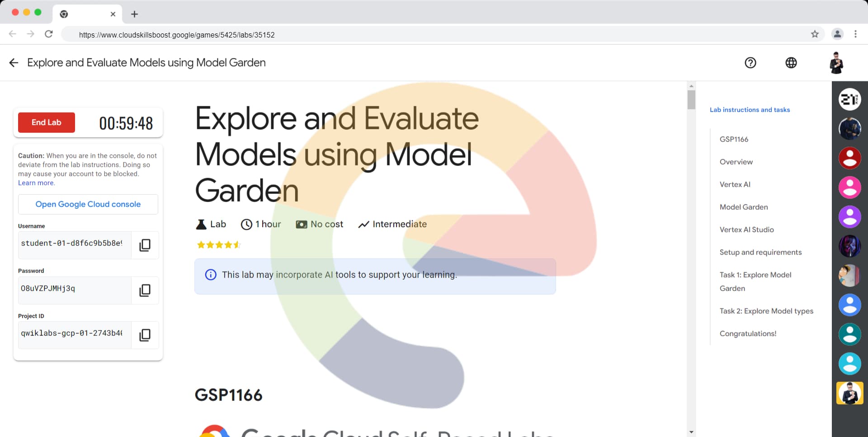Select the light cyan user avatar in sidebar

[x=850, y=364]
